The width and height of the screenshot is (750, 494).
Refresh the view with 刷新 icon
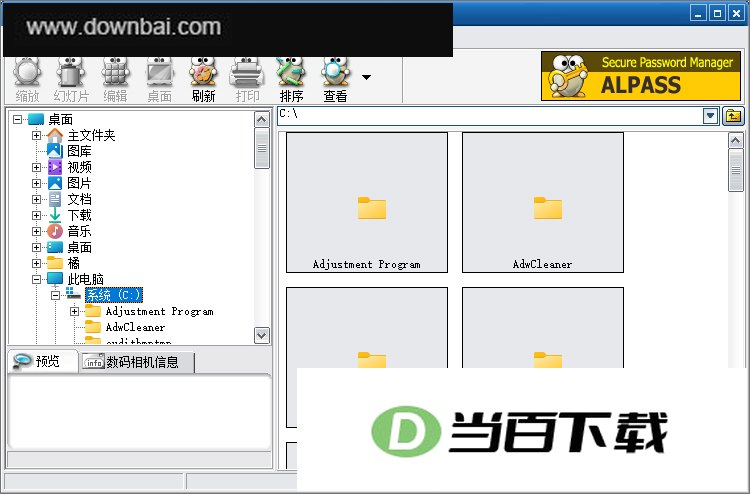point(203,79)
